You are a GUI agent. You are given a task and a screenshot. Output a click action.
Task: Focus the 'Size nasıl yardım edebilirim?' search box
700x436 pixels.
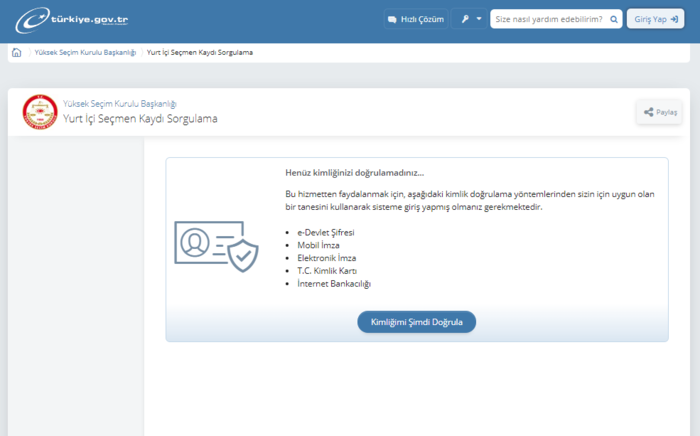tap(548, 19)
